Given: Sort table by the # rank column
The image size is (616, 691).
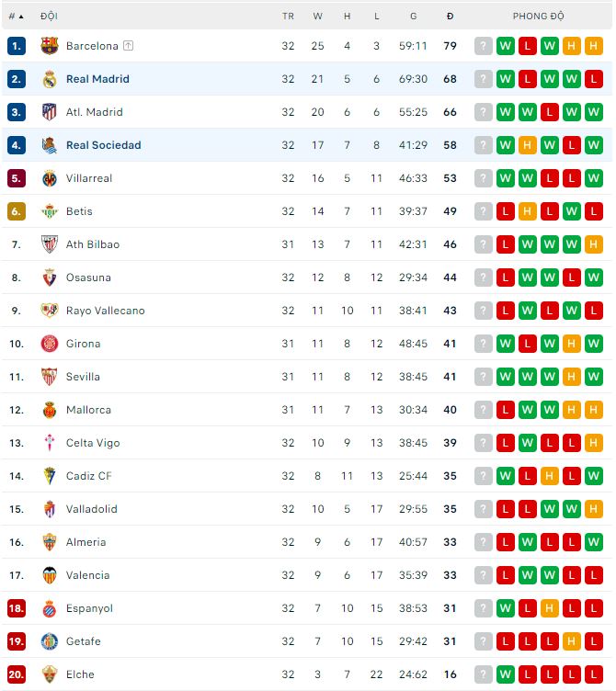Looking at the screenshot, I should tap(16, 16).
